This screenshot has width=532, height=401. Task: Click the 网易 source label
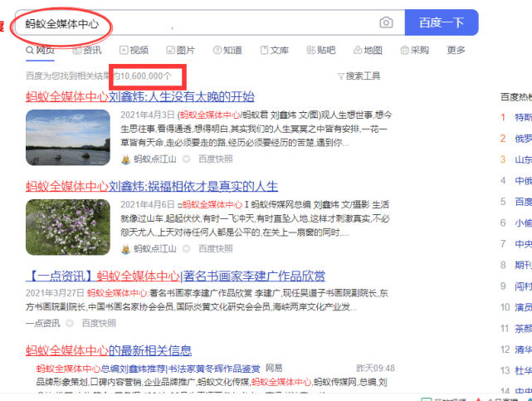pyautogui.click(x=274, y=369)
